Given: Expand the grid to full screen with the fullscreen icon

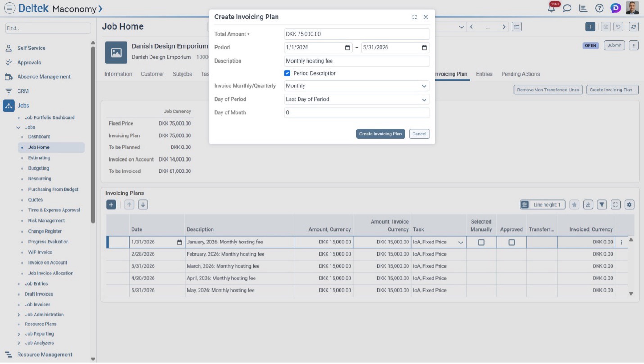Looking at the screenshot, I should pos(616,204).
